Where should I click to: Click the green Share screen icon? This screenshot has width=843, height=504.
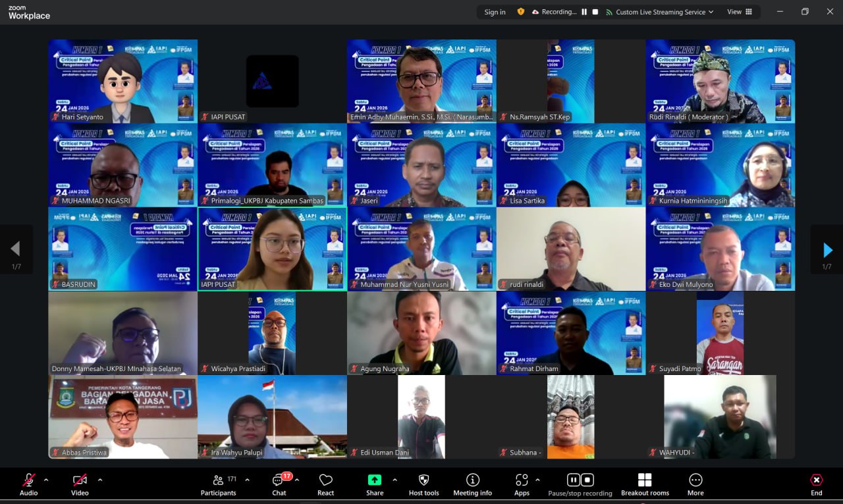[x=375, y=480]
